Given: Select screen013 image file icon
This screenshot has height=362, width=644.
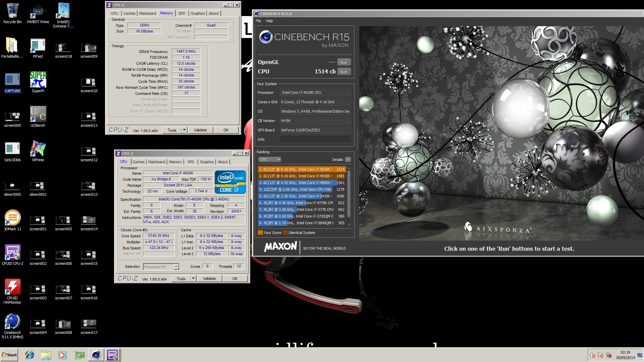Looking at the screenshot, I should (89, 189).
